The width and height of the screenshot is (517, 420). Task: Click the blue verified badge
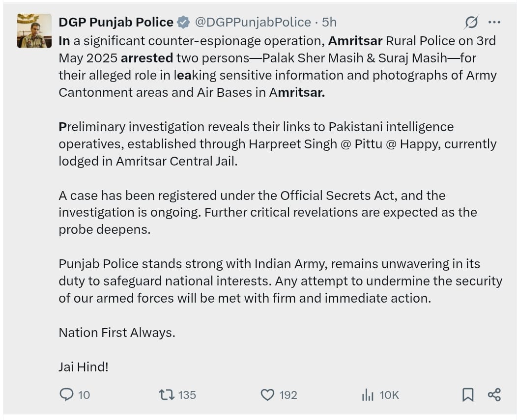[x=183, y=22]
